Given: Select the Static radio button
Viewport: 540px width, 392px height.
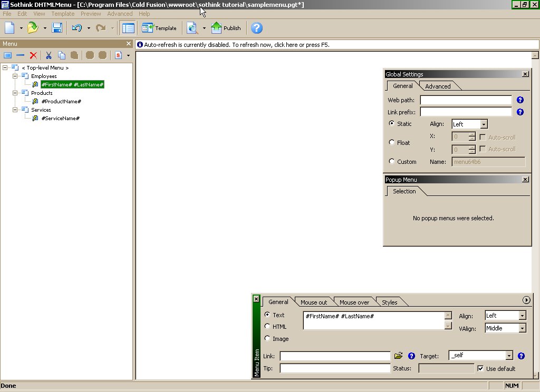Looking at the screenshot, I should click(392, 123).
